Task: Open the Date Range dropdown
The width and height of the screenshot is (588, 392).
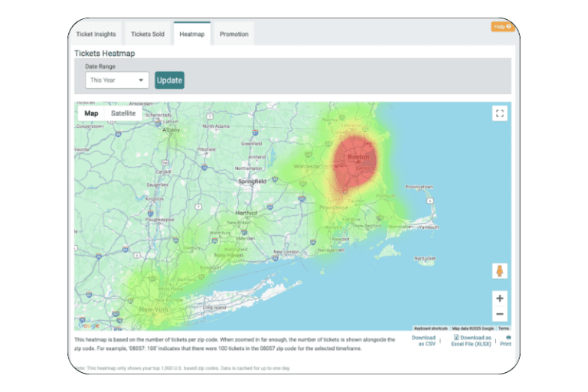Action: [116, 80]
